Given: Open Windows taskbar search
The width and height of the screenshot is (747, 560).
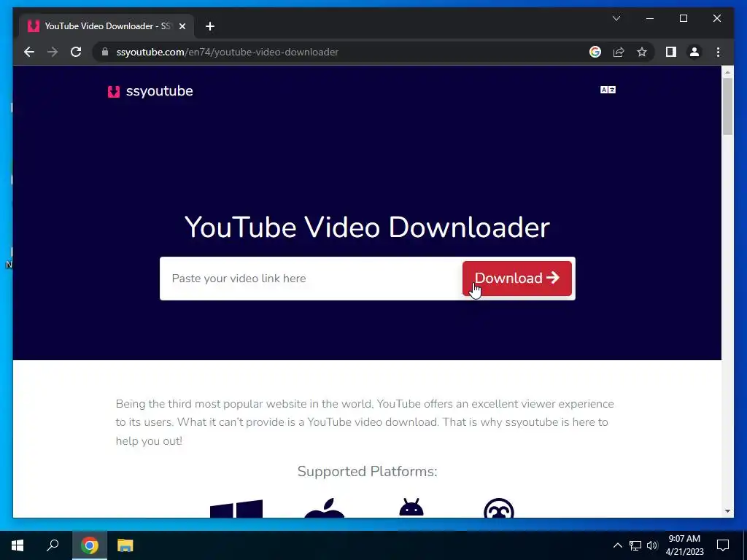Looking at the screenshot, I should (x=53, y=545).
